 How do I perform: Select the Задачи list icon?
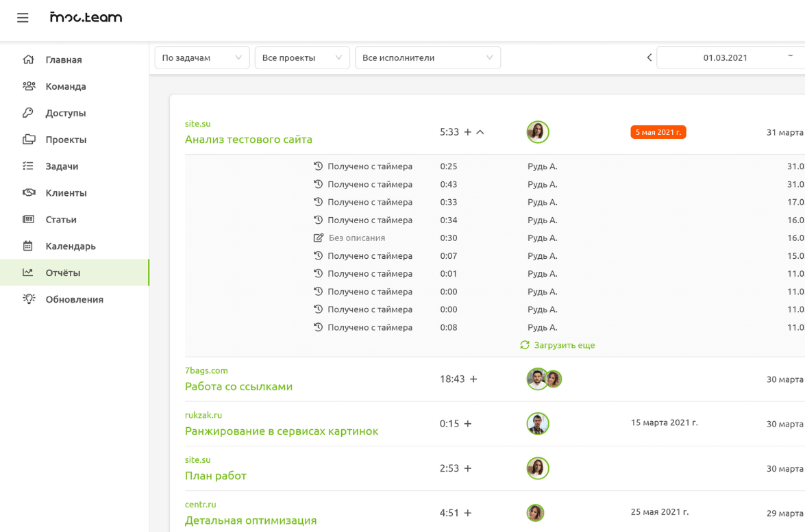(x=28, y=166)
